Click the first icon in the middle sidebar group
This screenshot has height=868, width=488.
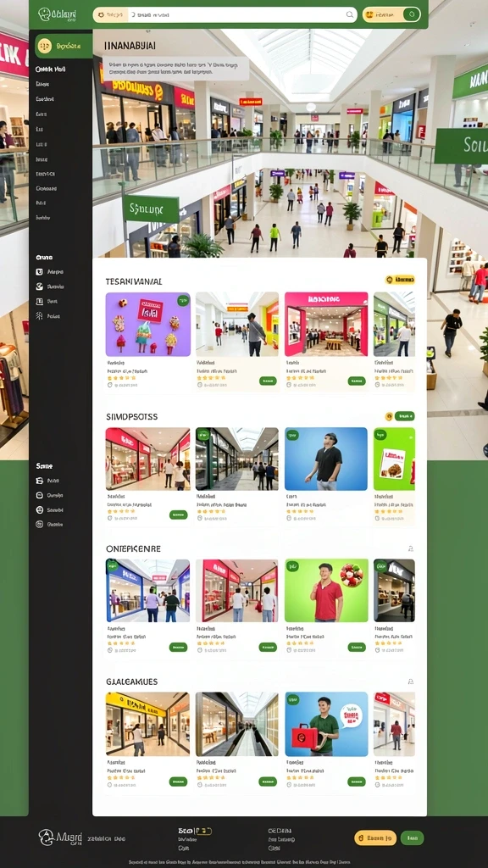[39, 272]
